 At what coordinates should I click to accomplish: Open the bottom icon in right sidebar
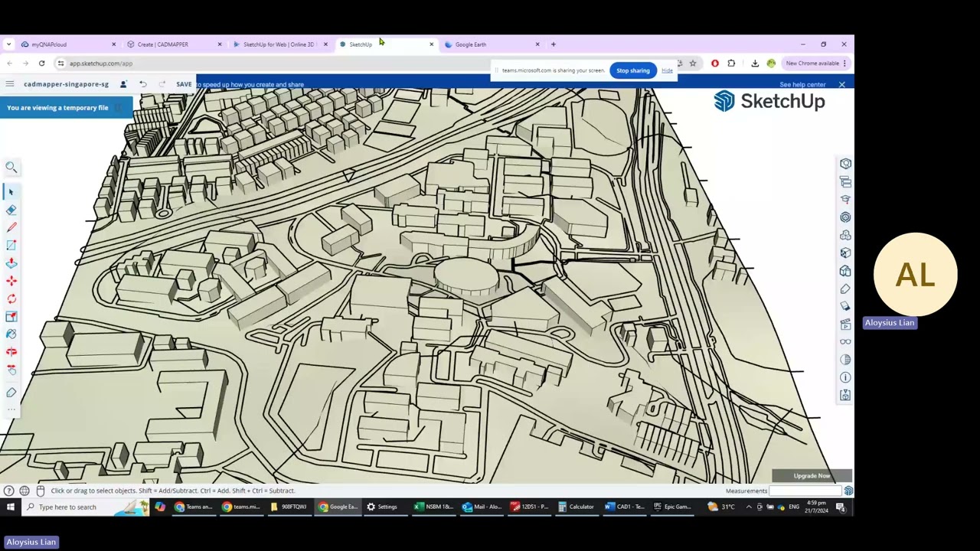[x=845, y=395]
